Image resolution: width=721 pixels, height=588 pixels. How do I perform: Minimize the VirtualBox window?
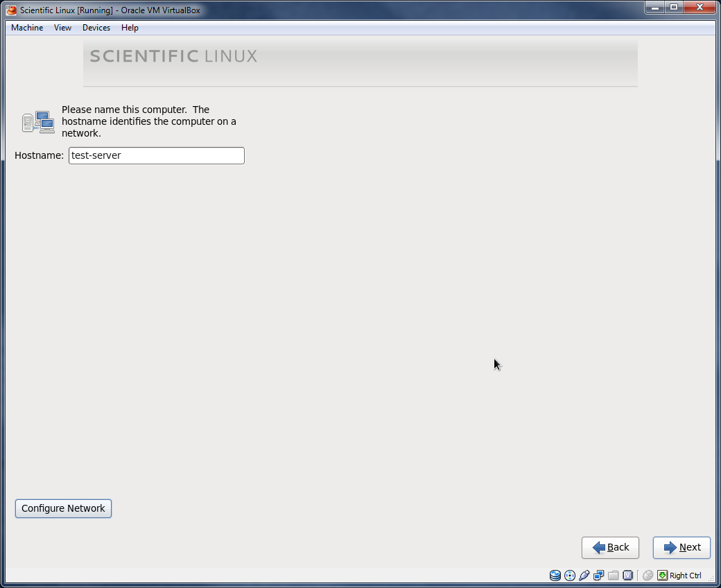[x=655, y=8]
